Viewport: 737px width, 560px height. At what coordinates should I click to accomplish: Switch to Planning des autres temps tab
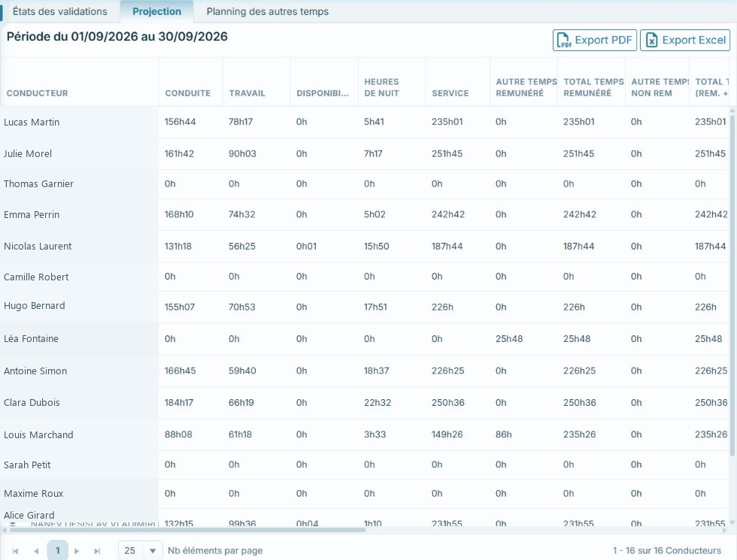pos(268,11)
